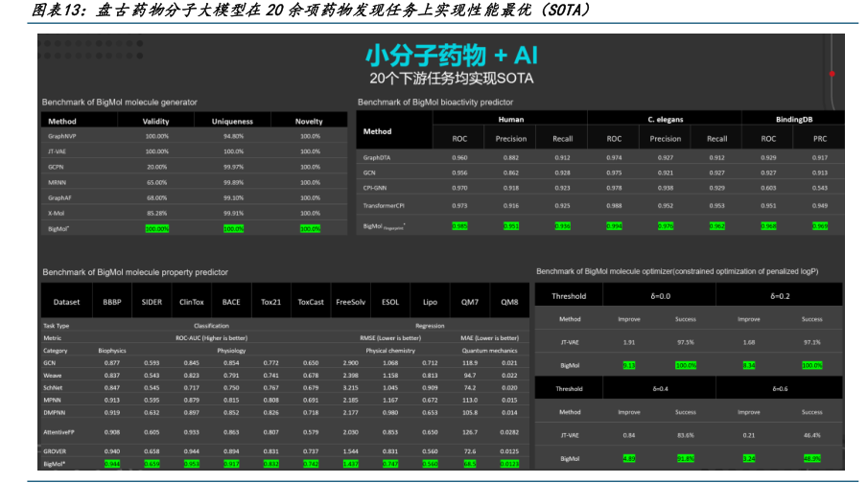The image size is (868, 483).
Task: Click the "X-Mol" row label
Action: point(56,214)
